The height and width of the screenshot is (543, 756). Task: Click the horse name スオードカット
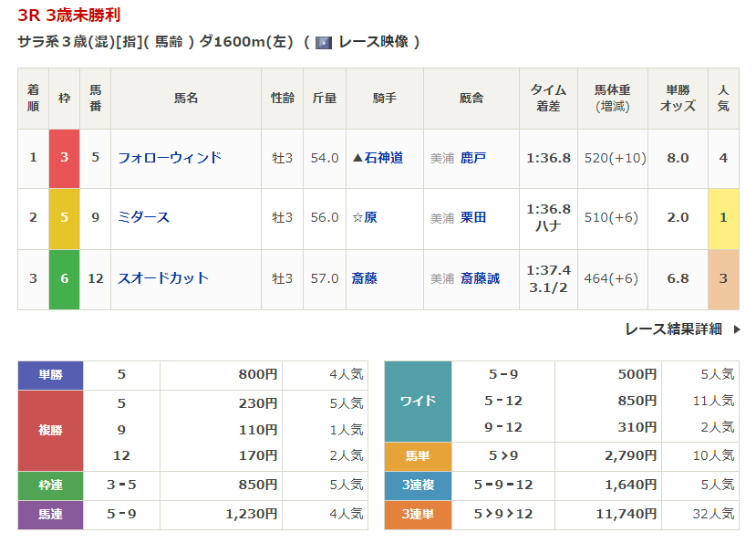pos(163,278)
